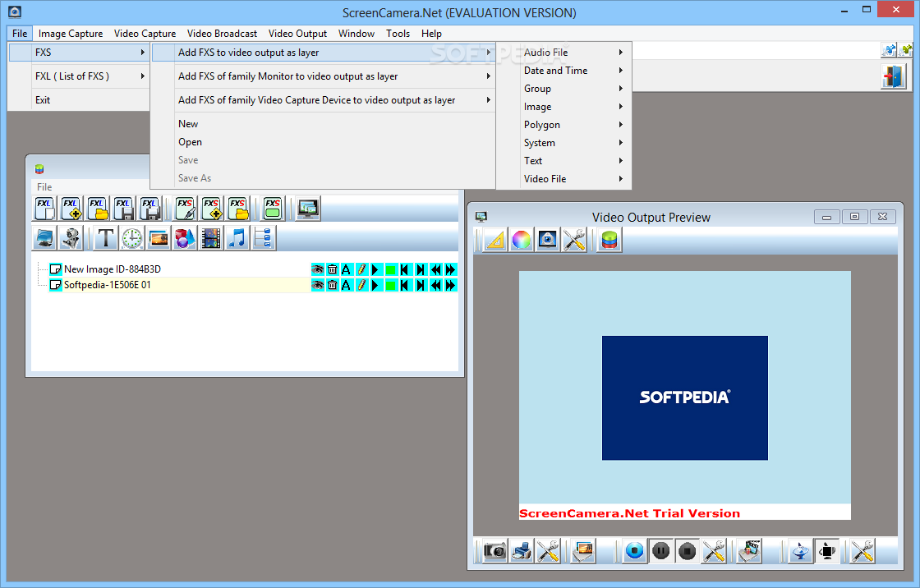This screenshot has width=920, height=588.
Task: Add a Text layer with T icon
Action: coord(106,238)
